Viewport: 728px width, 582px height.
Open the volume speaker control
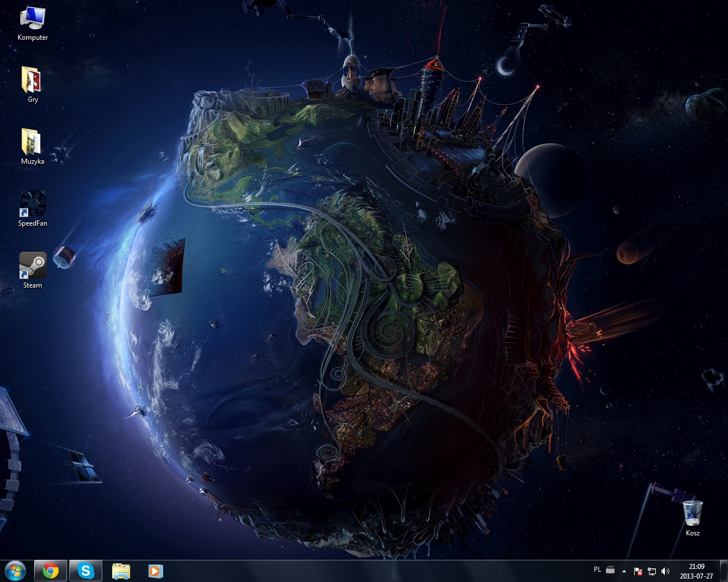(x=665, y=571)
